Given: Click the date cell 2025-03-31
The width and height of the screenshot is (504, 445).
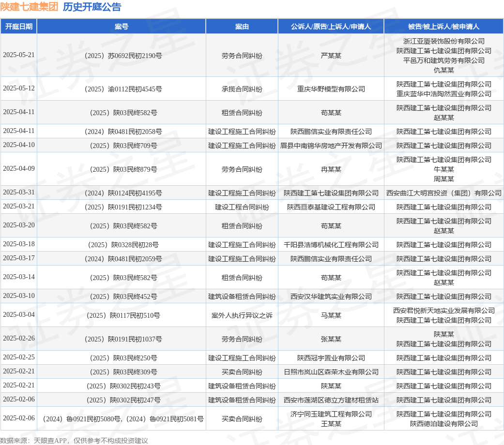Looking at the screenshot, I should [x=19, y=193].
